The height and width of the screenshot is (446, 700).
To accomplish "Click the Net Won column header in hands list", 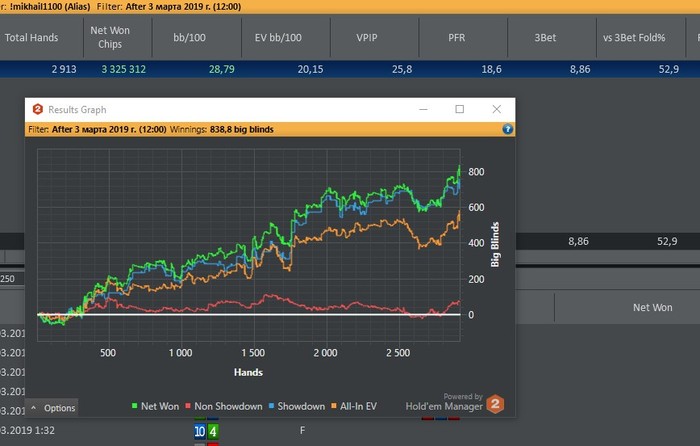I will click(652, 308).
